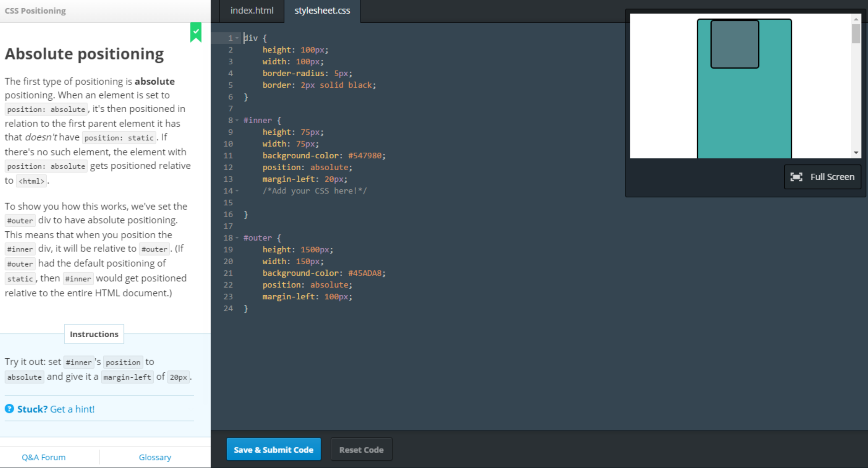The width and height of the screenshot is (868, 468).
Task: Click the Full Screen button
Action: point(822,177)
